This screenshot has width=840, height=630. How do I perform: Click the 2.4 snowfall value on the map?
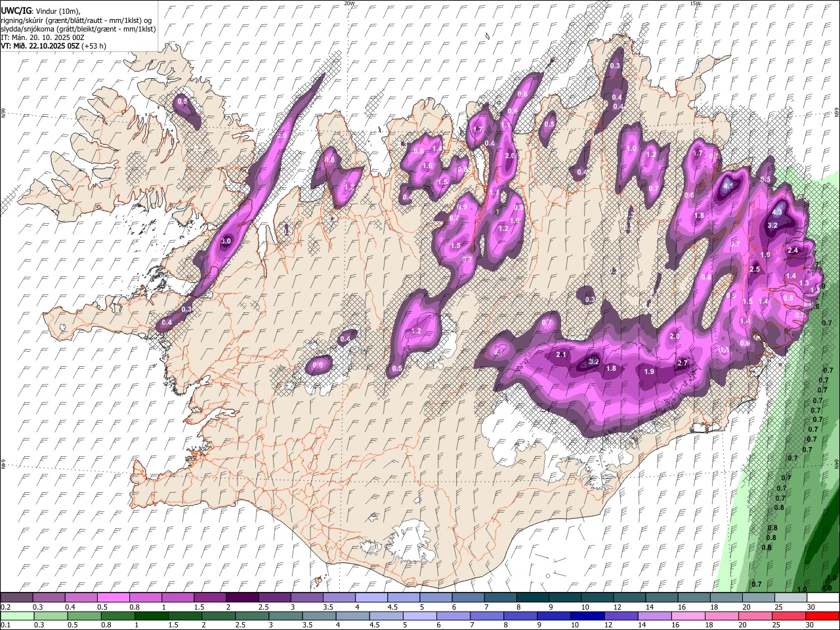(x=793, y=250)
